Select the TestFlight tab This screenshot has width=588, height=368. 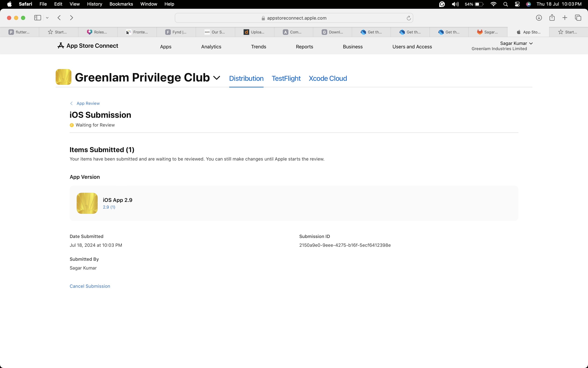tap(286, 78)
